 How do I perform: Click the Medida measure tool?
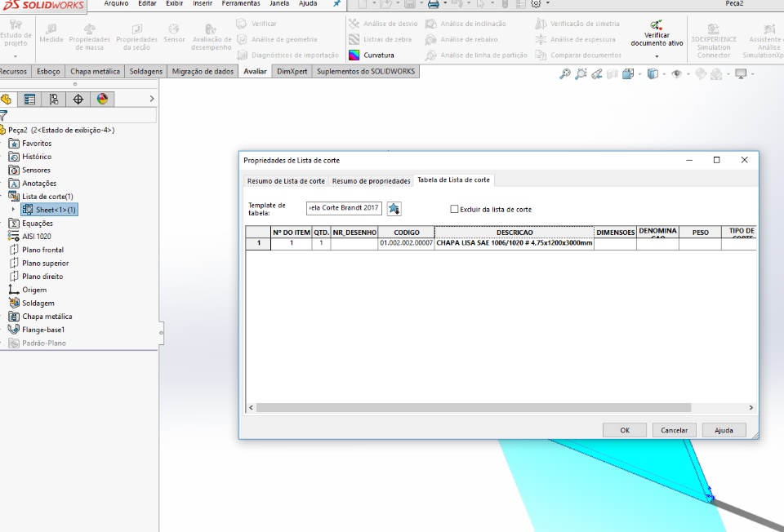point(51,33)
